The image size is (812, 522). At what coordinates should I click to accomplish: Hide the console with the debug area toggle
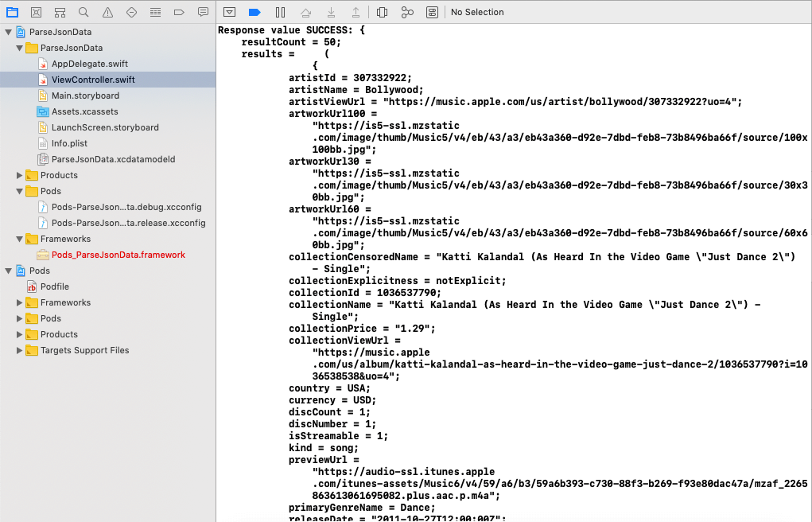coord(231,12)
